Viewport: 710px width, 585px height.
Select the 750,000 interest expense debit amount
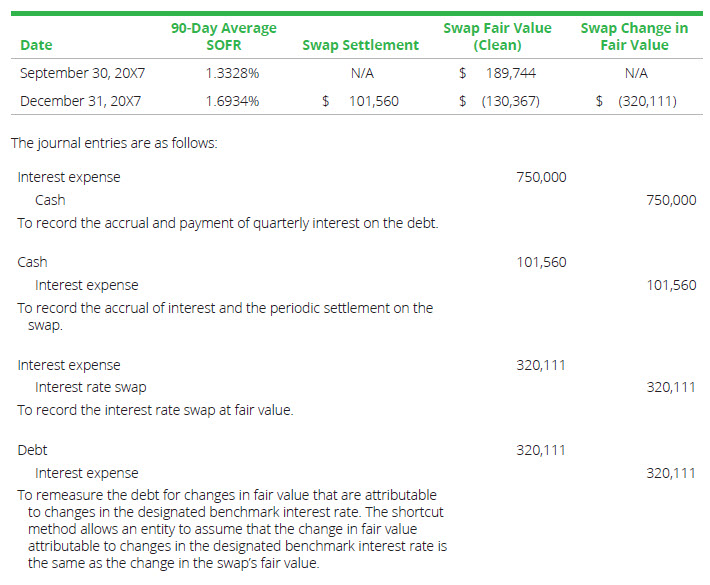coord(541,177)
